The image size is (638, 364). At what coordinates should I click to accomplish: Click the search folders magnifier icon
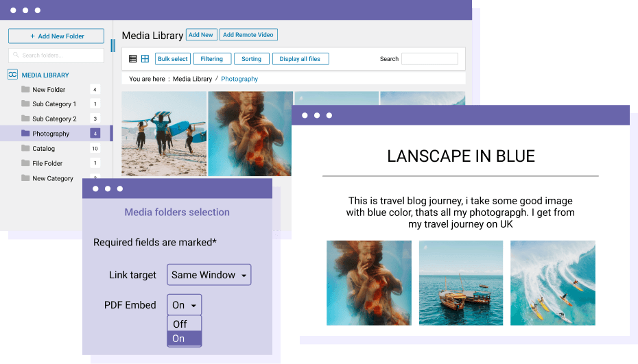coord(16,55)
